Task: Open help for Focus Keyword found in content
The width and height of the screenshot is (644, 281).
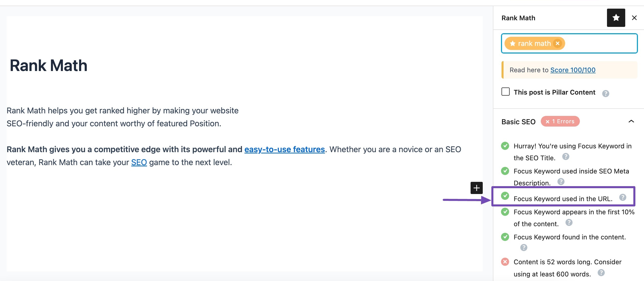Action: tap(524, 248)
